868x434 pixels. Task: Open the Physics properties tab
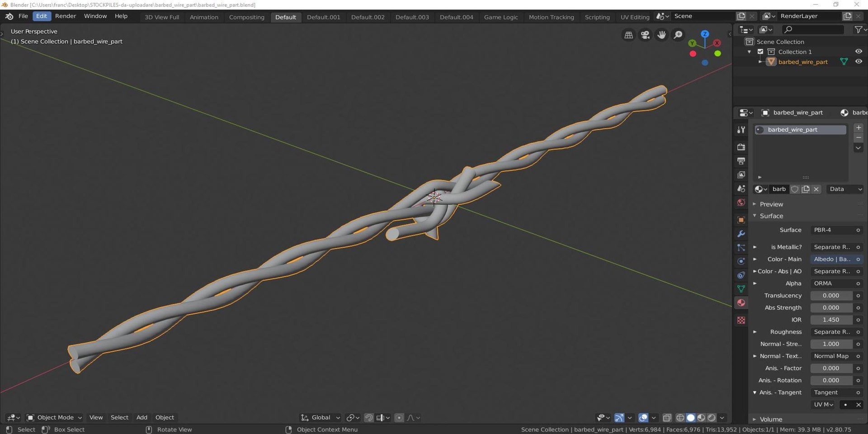click(x=741, y=261)
